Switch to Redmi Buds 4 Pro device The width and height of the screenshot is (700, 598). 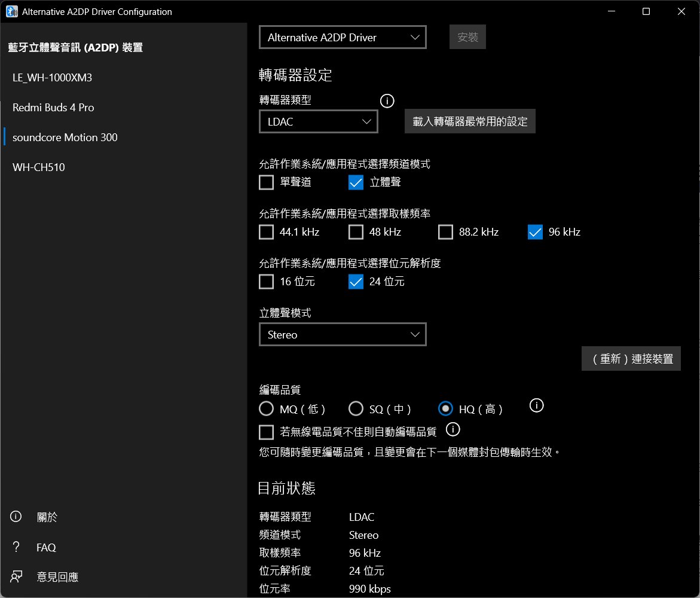click(x=53, y=108)
